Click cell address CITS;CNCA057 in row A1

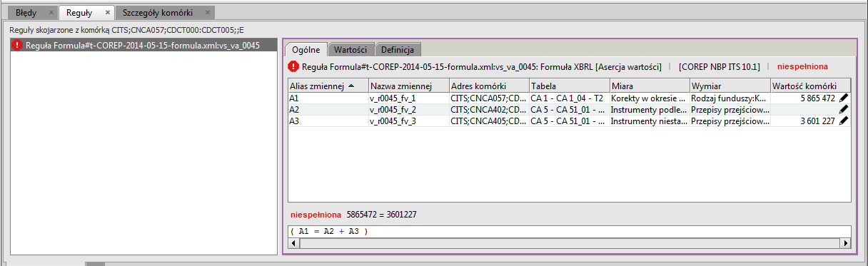[489, 98]
